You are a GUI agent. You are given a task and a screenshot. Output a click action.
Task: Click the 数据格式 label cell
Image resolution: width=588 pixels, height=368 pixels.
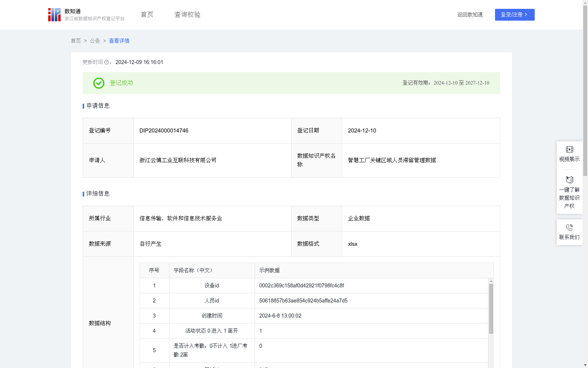pyautogui.click(x=317, y=244)
